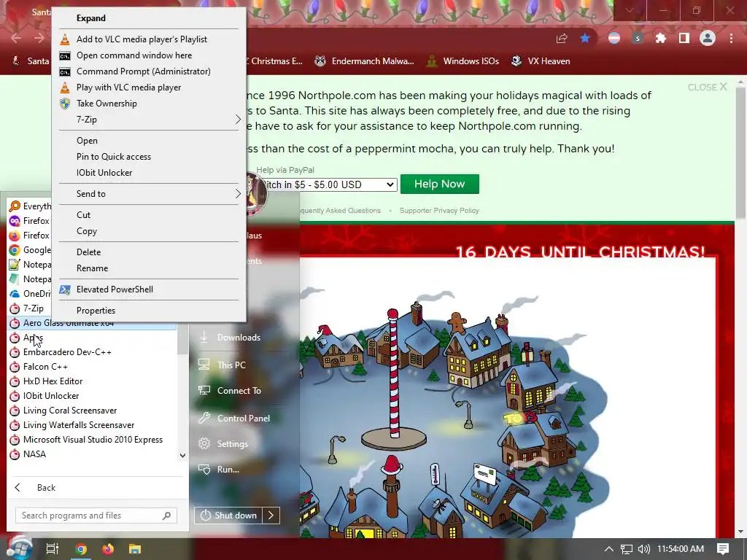Select Play with VLC media player
747x560 pixels.
click(x=128, y=87)
